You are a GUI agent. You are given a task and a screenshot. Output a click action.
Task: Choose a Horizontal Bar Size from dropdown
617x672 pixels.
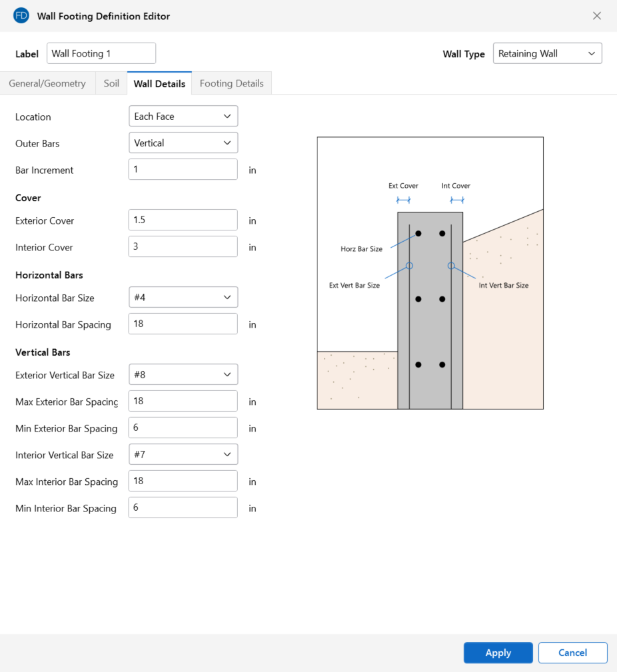[x=183, y=298]
